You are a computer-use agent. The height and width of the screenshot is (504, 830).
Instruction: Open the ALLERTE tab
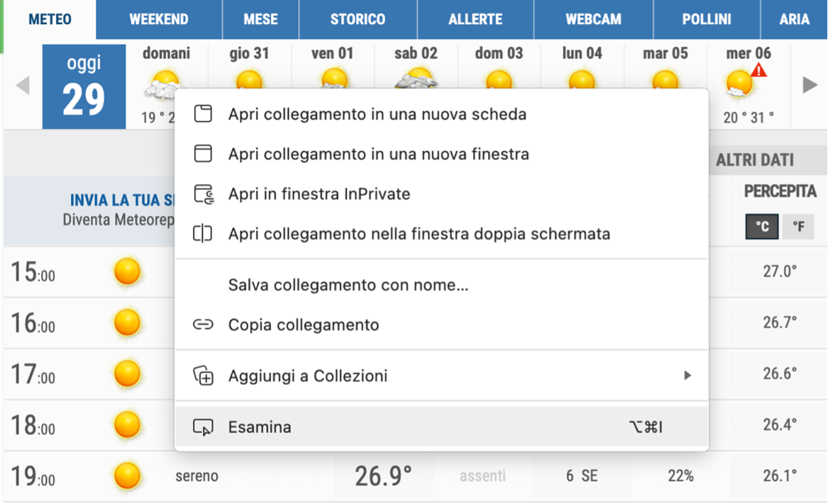(x=475, y=20)
